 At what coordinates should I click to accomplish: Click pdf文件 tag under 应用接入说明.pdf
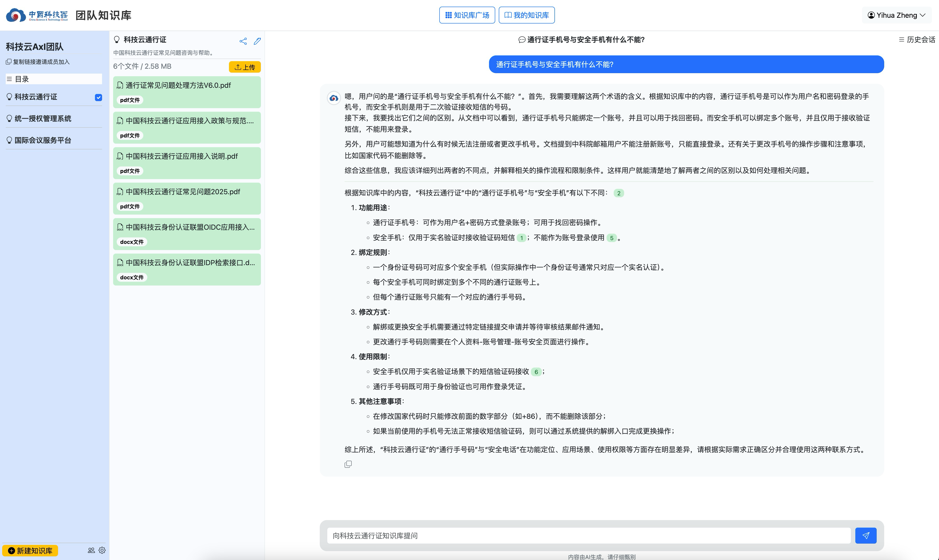130,171
